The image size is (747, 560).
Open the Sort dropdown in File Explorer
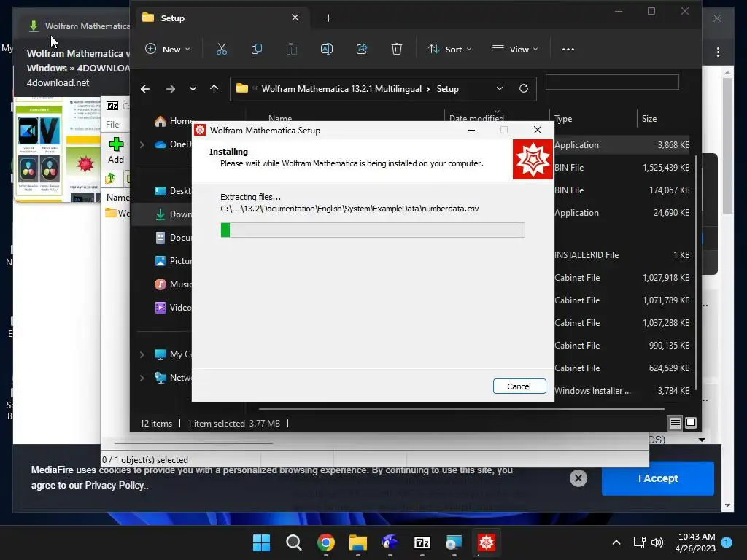pyautogui.click(x=449, y=49)
